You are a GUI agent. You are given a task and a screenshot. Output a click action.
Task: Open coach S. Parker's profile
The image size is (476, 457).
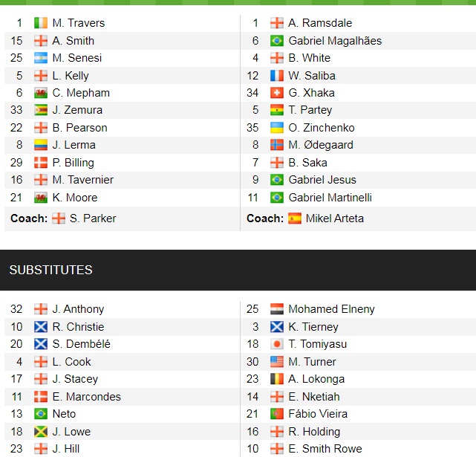(93, 218)
